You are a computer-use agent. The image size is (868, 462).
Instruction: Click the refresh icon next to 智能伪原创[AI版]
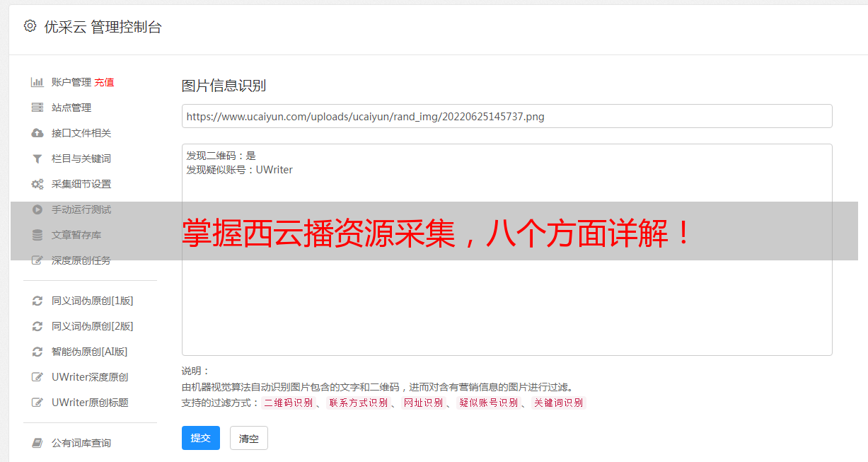coord(37,352)
